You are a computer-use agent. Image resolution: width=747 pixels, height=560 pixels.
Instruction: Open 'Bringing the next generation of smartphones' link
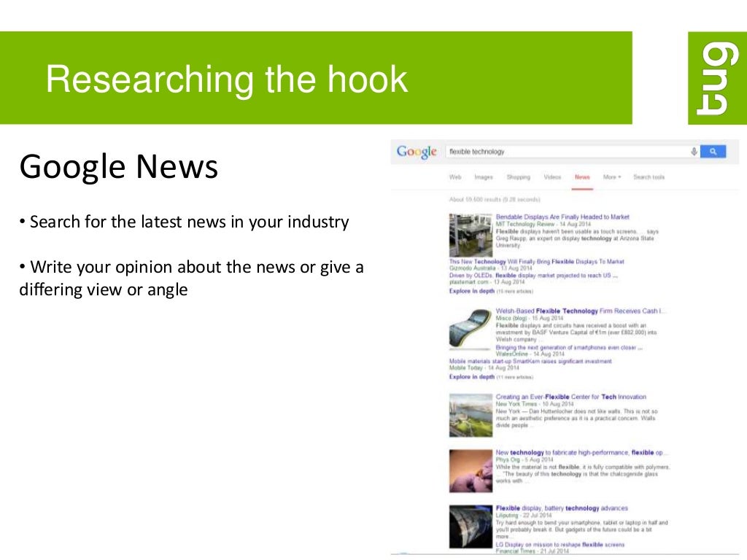pyautogui.click(x=569, y=348)
